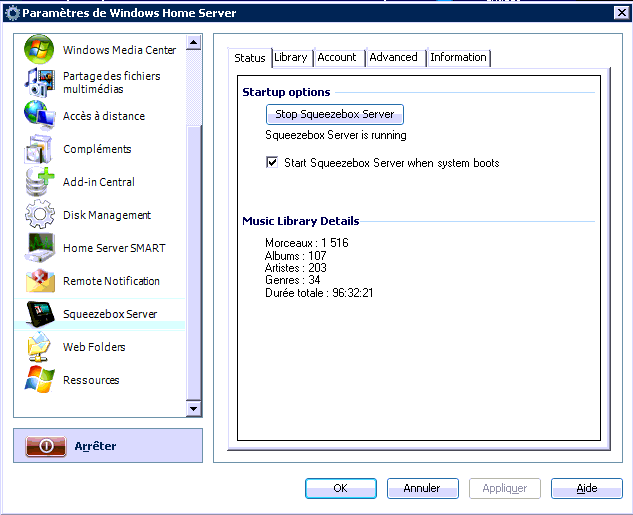Screen dimensions: 633x515
Task: Select the Squeezebox Server sidebar label
Action: 110,314
